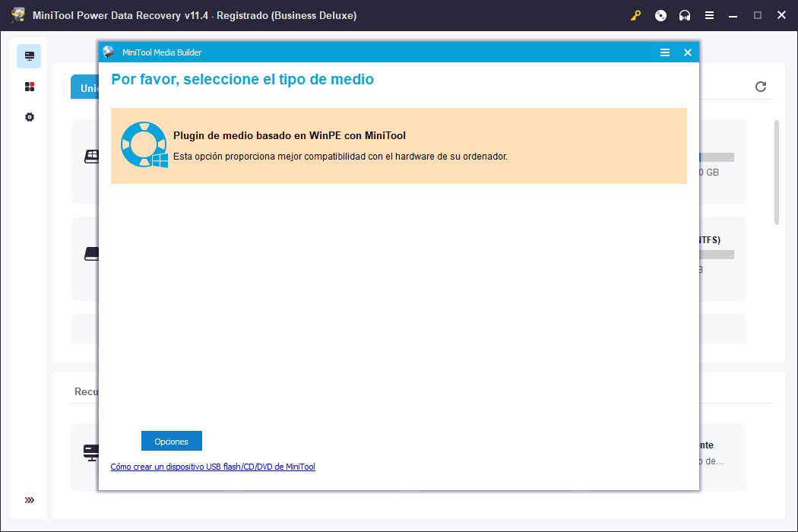
Task: Select the partially hidden Unidades tab
Action: pyautogui.click(x=84, y=87)
